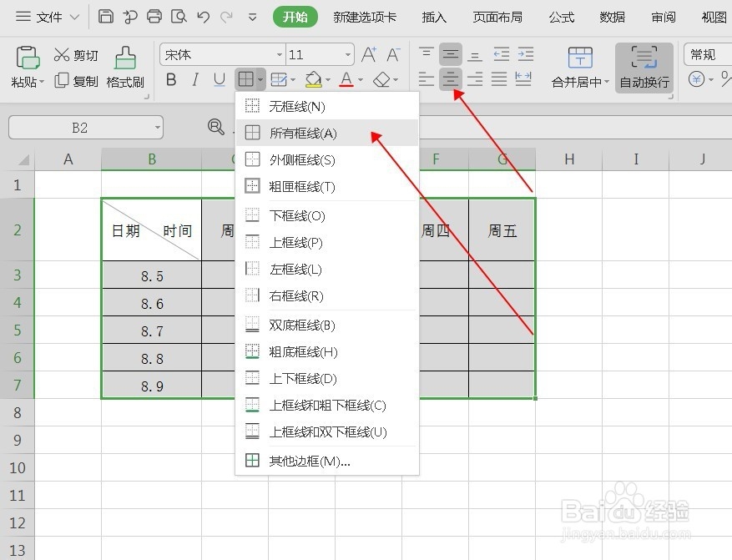Click the center alignment icon
Screen dimensions: 732x560
[x=450, y=79]
